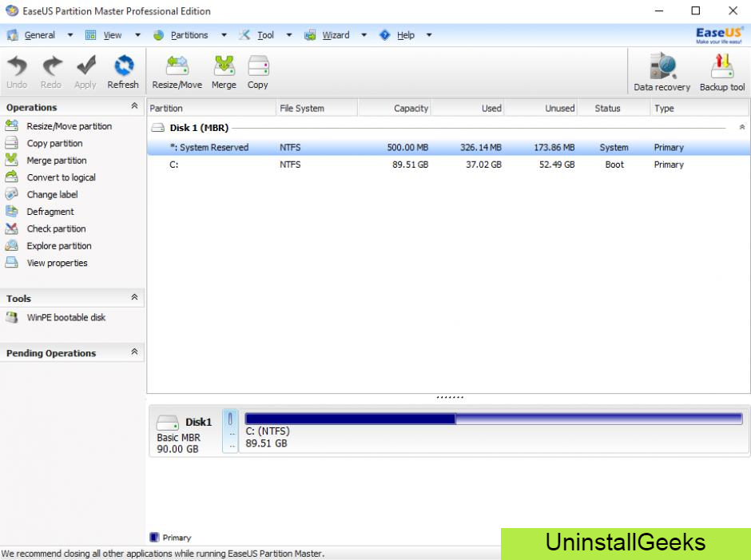Click the 37.02 GB used value
This screenshot has height=560, width=751.
pos(483,165)
